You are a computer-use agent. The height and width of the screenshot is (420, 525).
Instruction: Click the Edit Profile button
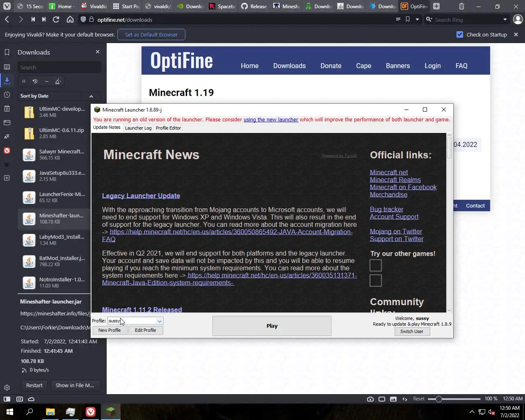145,330
